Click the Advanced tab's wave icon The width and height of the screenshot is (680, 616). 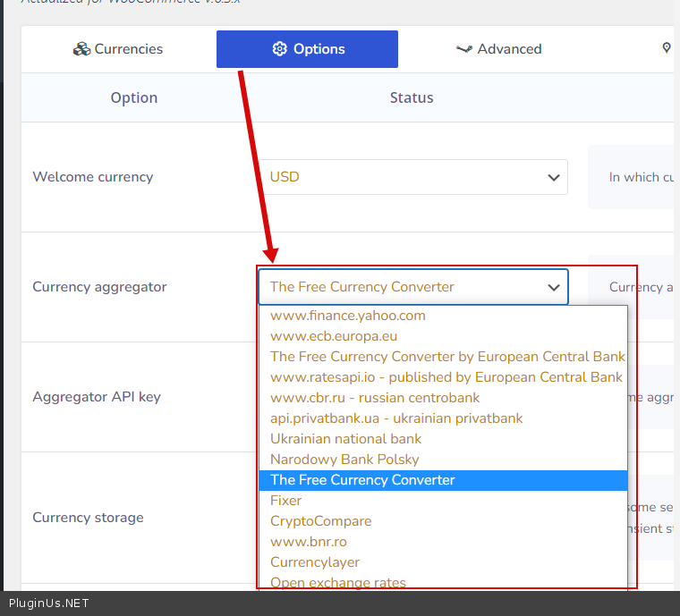click(x=463, y=49)
